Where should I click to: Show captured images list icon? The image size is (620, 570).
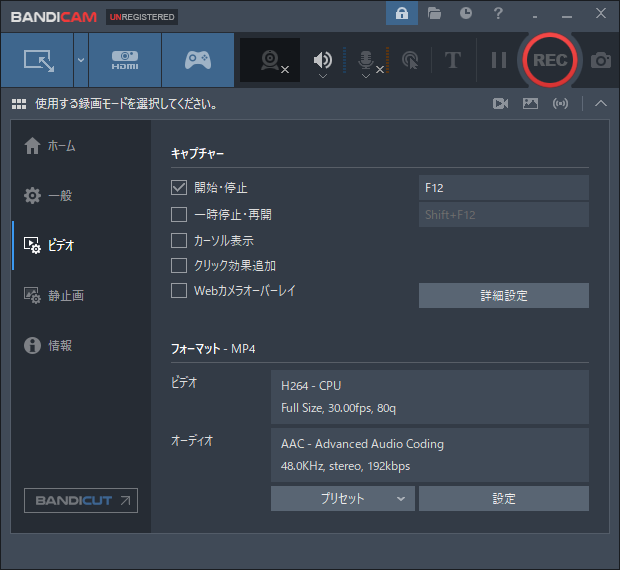[530, 104]
